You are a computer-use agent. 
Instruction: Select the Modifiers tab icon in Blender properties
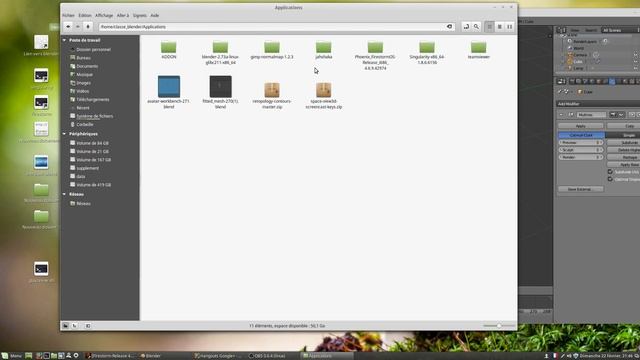611,81
